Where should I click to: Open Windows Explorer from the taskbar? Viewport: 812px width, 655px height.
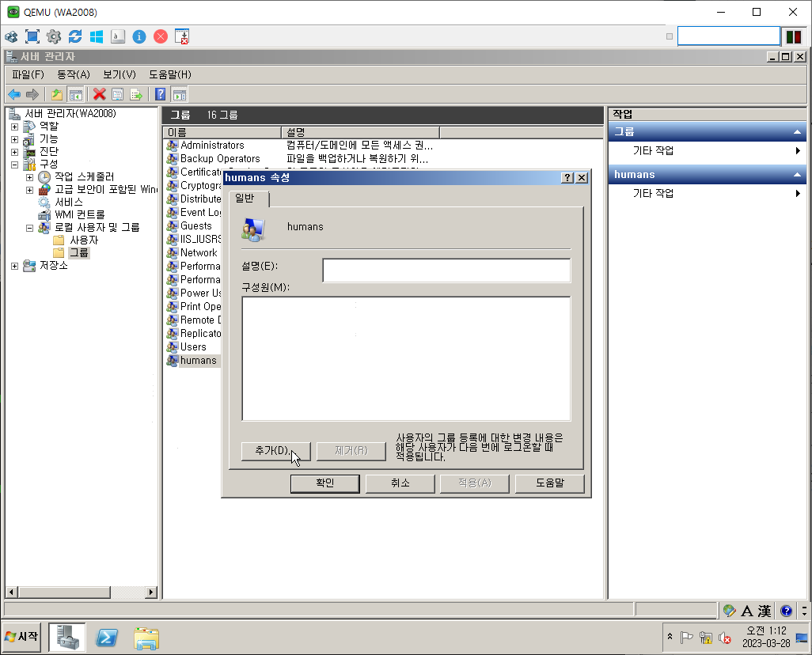(146, 638)
